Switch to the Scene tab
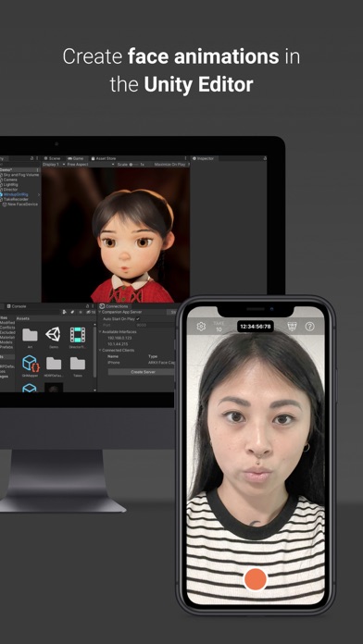This screenshot has height=644, width=363. 52,158
